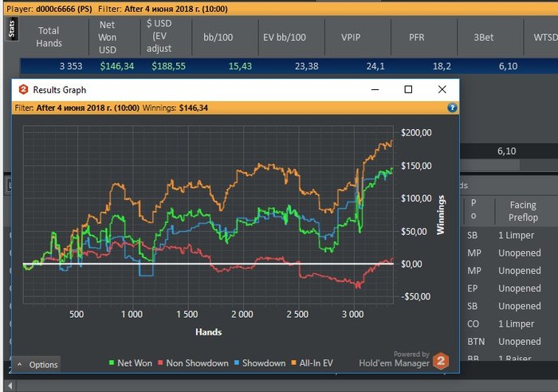Image resolution: width=558 pixels, height=392 pixels.
Task: Select the 18,2 PFR value
Action: pyautogui.click(x=442, y=66)
